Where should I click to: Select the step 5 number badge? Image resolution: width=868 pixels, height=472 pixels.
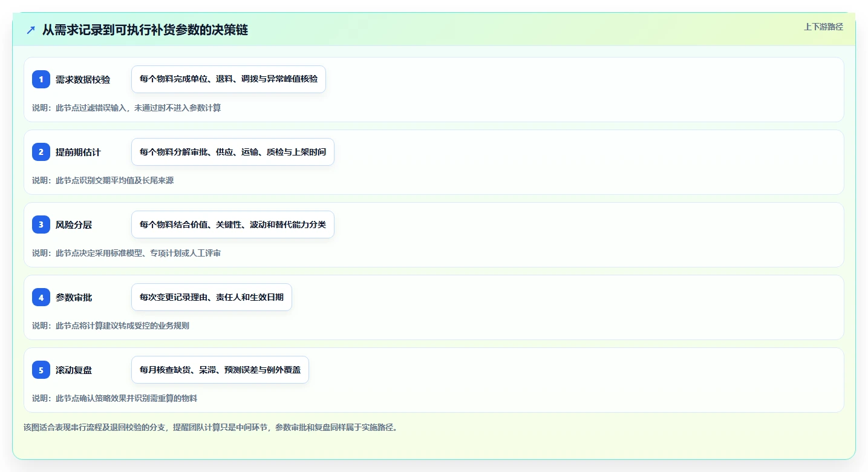coord(41,370)
